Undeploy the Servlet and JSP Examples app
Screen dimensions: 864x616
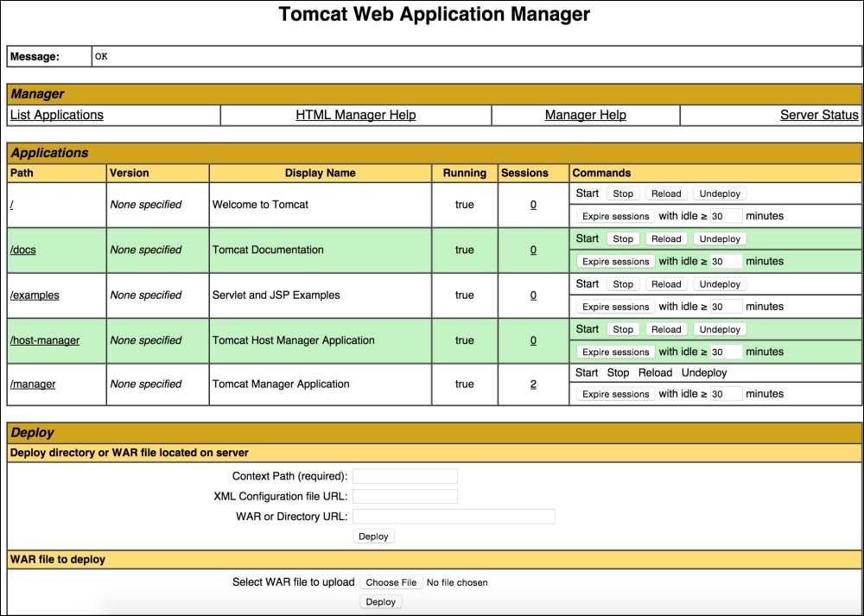point(720,283)
